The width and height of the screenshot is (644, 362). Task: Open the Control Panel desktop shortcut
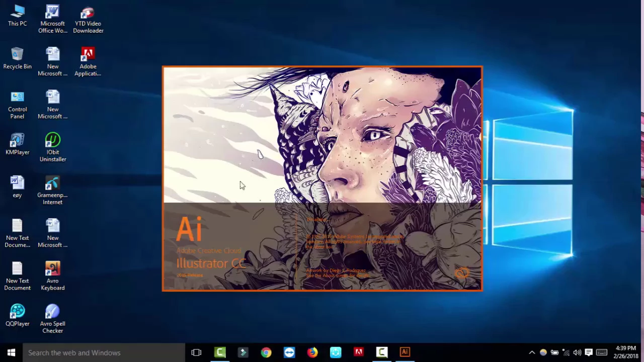(x=17, y=105)
